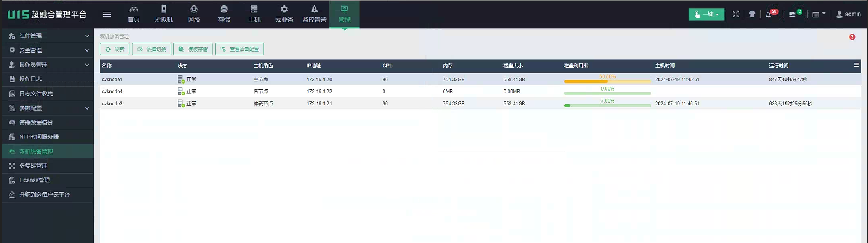This screenshot has height=243, width=868.
Task: Click the 备节点 role cell
Action: tap(261, 91)
